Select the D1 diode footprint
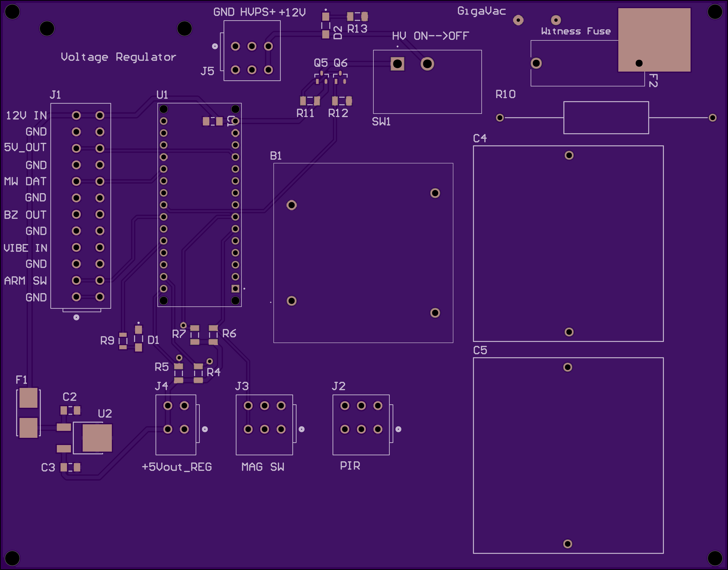The width and height of the screenshot is (728, 570). pos(138,339)
